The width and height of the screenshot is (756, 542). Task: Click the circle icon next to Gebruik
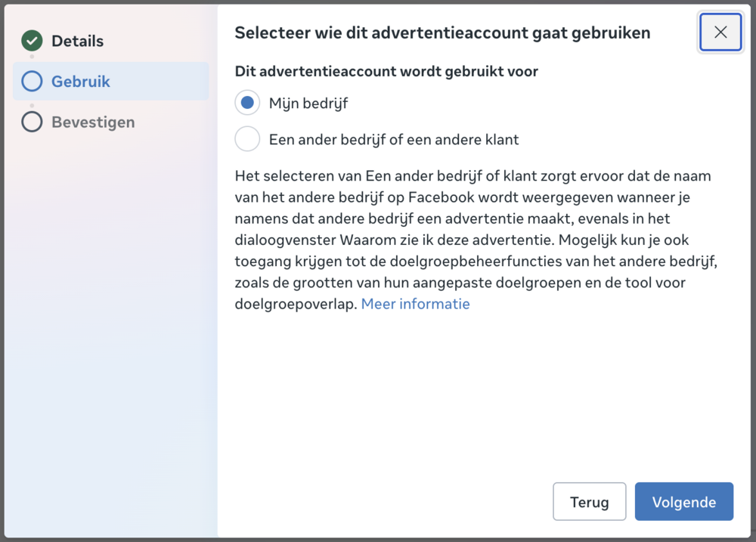[x=32, y=81]
